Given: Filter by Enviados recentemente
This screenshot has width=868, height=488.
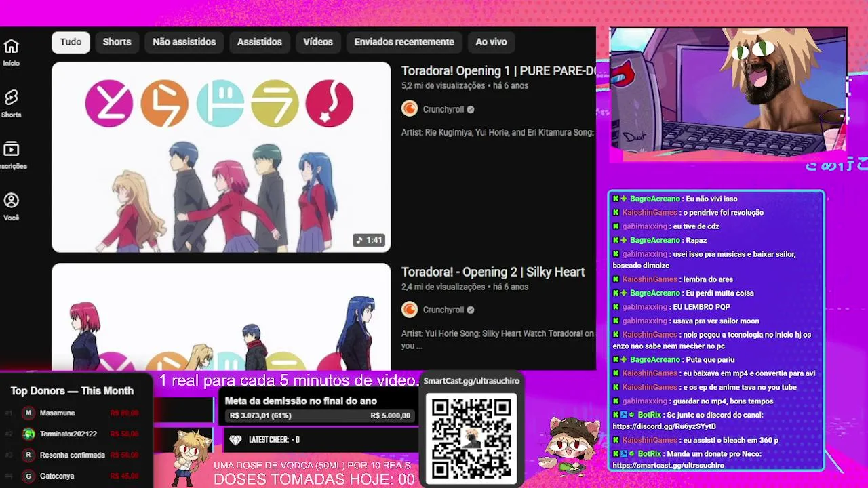Looking at the screenshot, I should pyautogui.click(x=404, y=42).
